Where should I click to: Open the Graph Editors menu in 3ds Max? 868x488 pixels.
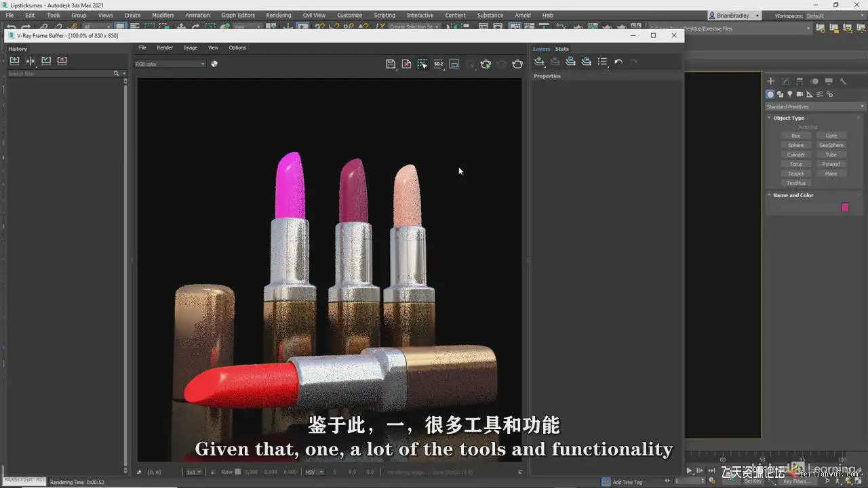click(x=238, y=15)
